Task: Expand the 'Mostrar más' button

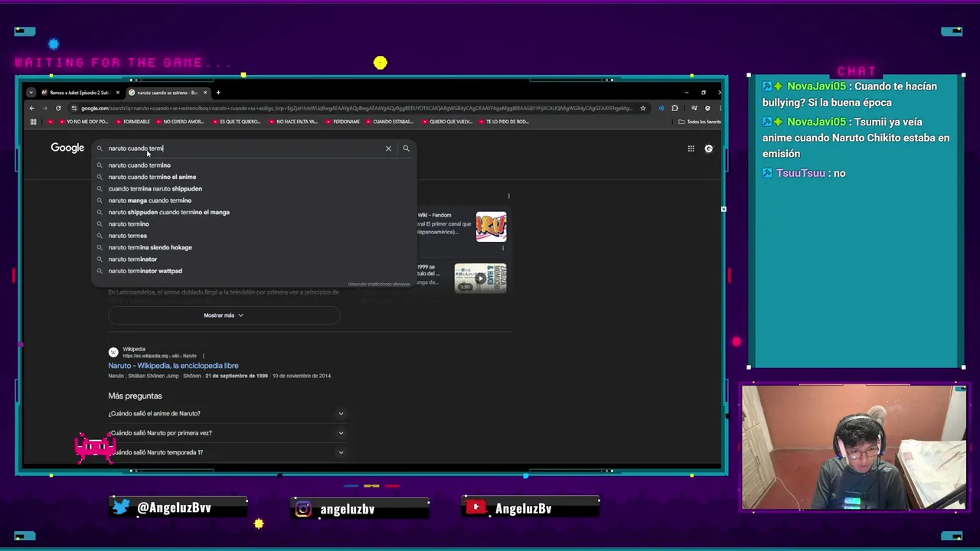Action: click(x=224, y=315)
